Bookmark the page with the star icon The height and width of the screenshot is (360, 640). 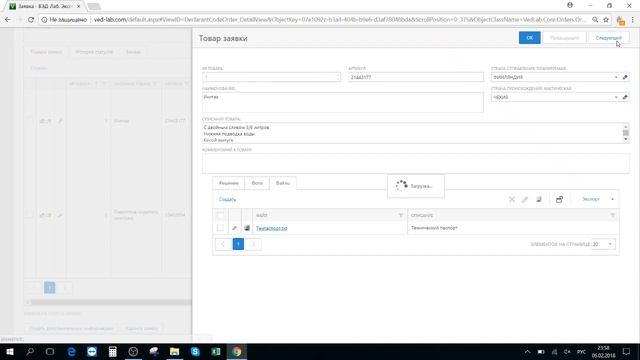point(606,20)
